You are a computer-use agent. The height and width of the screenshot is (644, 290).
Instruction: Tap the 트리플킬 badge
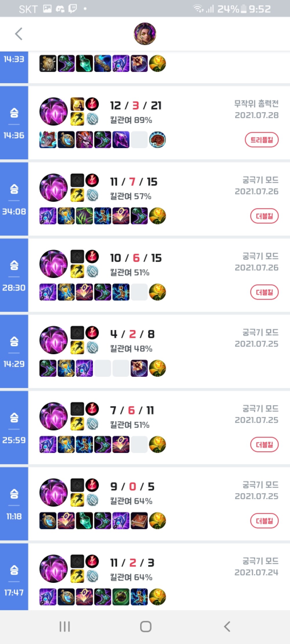[x=262, y=140]
